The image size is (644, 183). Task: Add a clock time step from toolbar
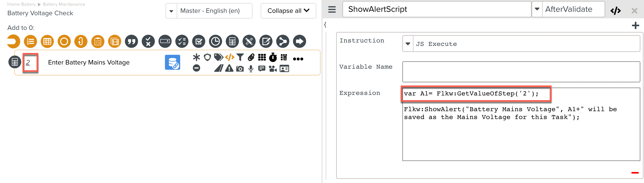215,41
